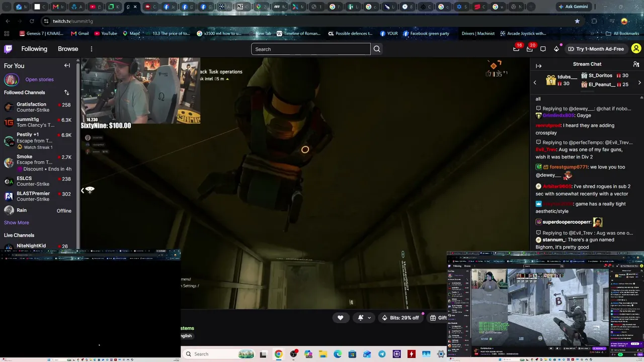Open the offline Rain channel in the sidebar

[38, 211]
